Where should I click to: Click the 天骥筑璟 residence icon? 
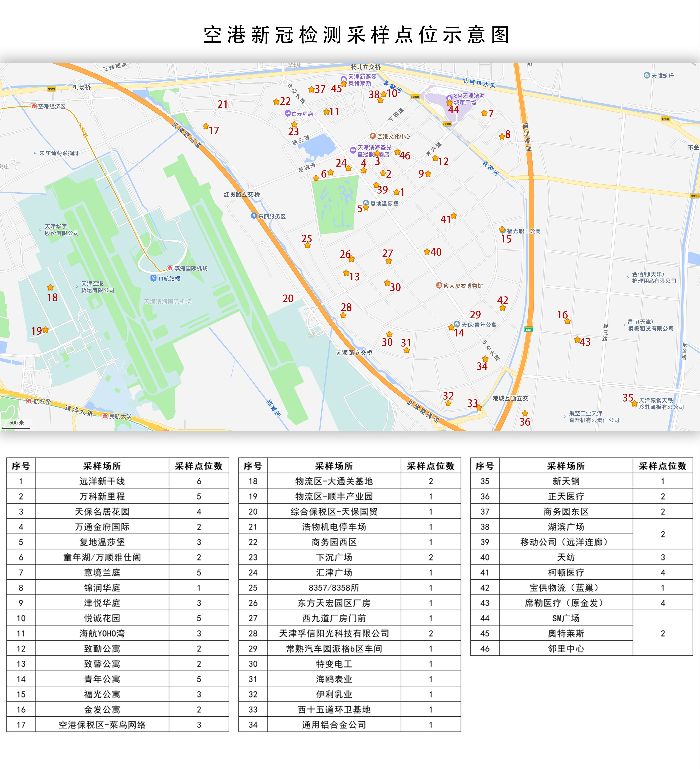(x=647, y=75)
